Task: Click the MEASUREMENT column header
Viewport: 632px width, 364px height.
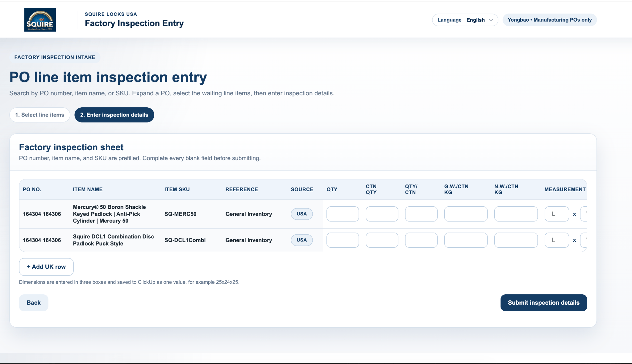Action: coord(565,189)
